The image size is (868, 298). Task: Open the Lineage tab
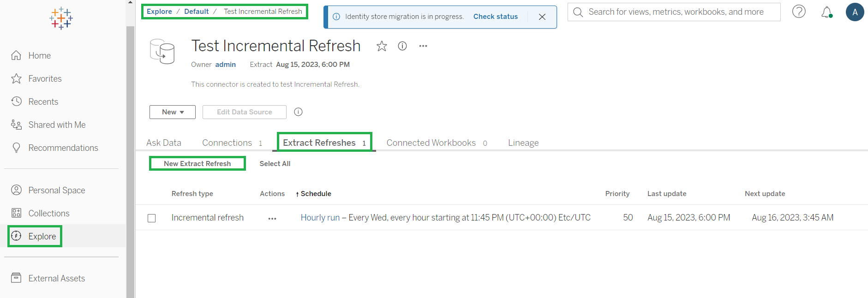(x=523, y=143)
